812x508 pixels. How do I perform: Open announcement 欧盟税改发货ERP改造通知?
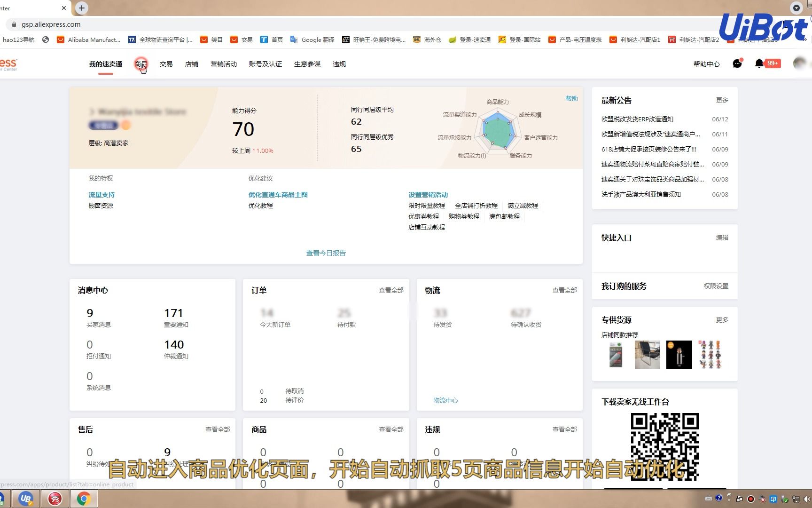click(637, 119)
